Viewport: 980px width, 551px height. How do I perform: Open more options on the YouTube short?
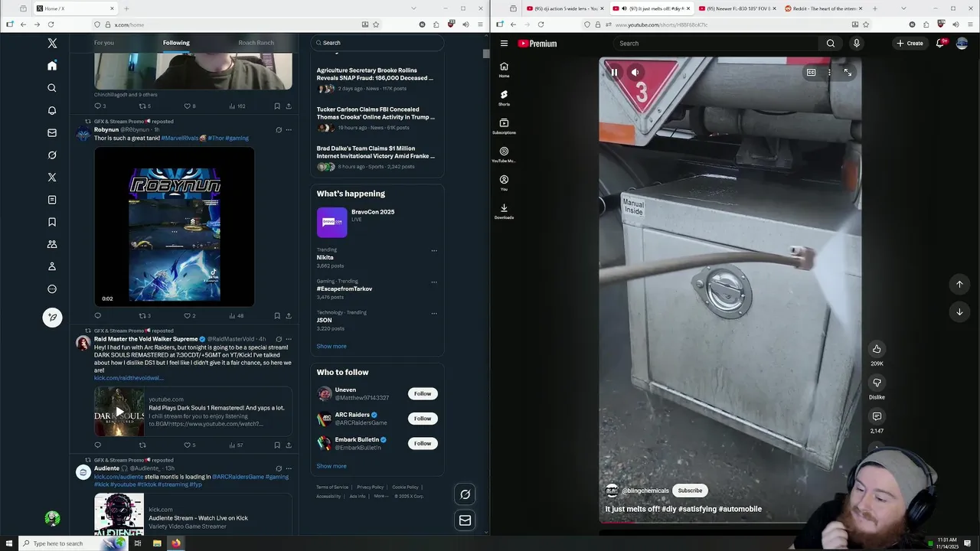pos(829,73)
